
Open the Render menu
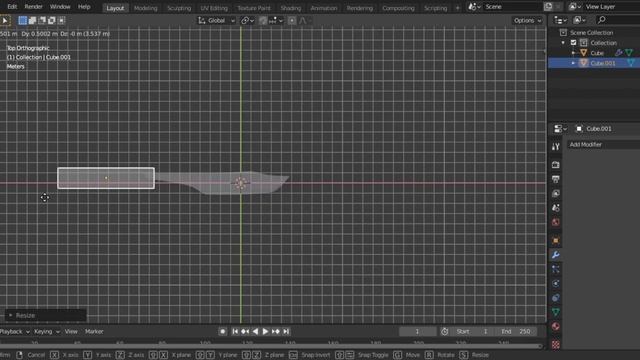pyautogui.click(x=33, y=7)
